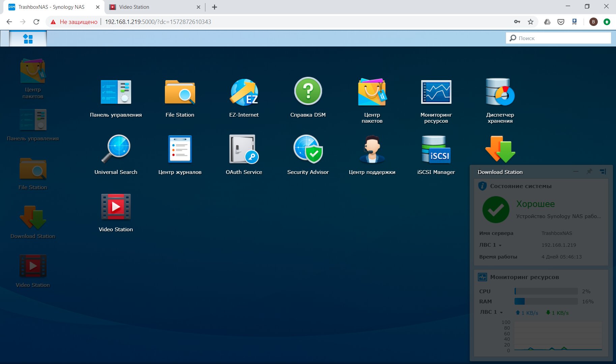
Task: Open Центр поддержки icon
Action: tap(372, 149)
